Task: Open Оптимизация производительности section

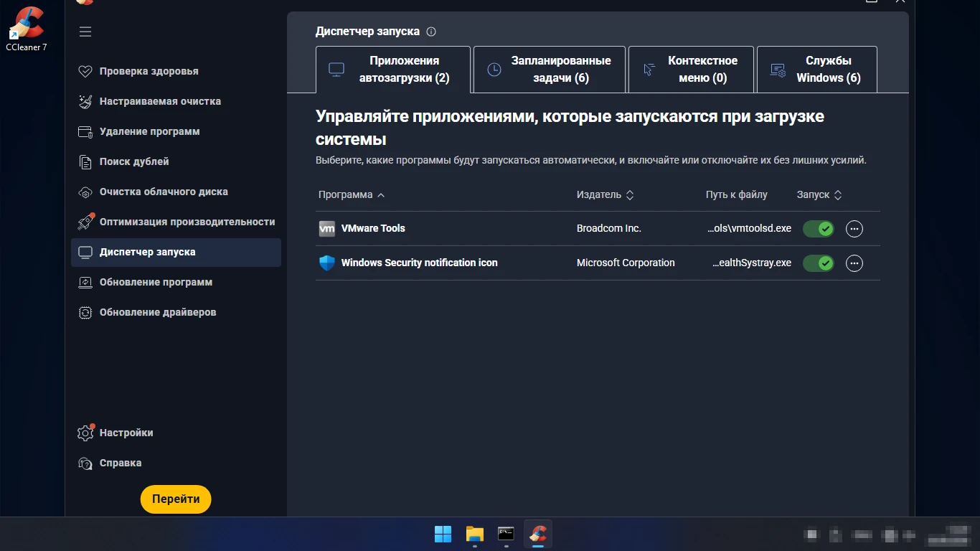Action: [176, 222]
